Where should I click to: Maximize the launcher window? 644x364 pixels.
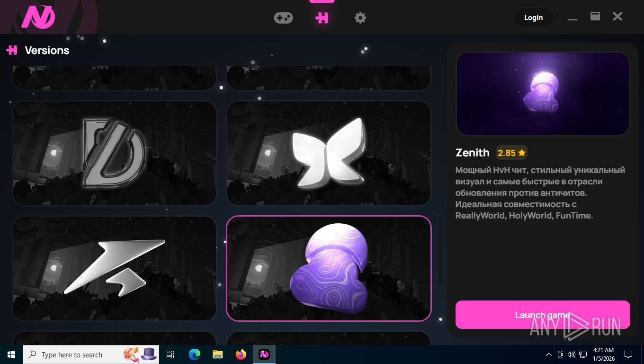click(x=595, y=17)
